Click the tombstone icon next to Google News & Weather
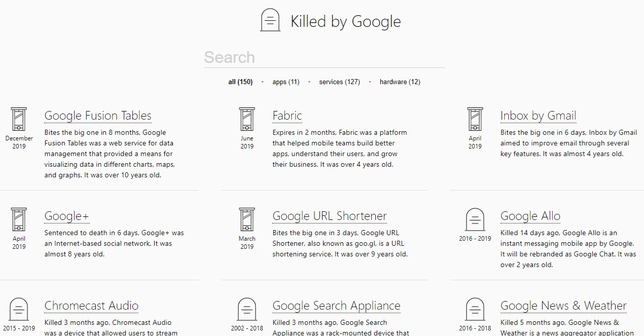 pos(475,310)
